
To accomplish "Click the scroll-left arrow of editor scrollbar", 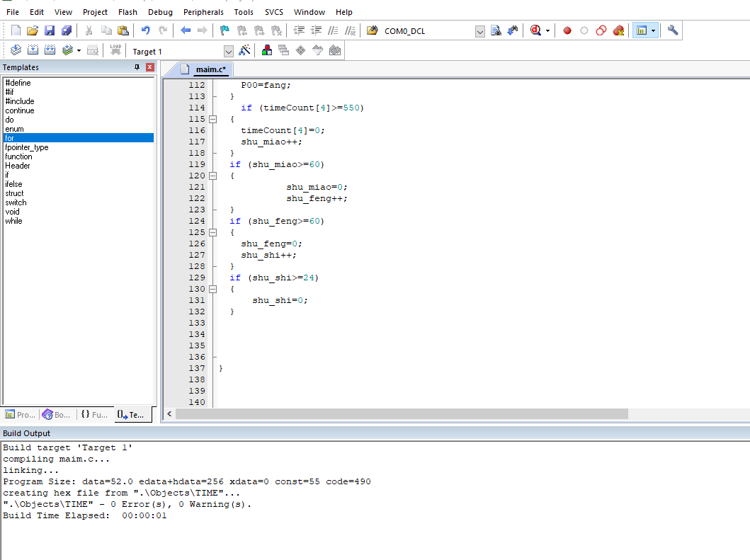I will 169,413.
